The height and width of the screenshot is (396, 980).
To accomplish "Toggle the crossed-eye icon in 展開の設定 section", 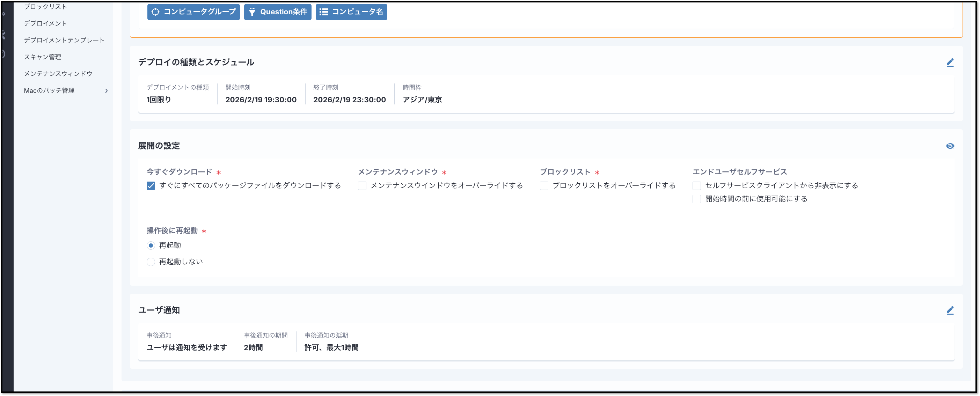I will tap(950, 146).
